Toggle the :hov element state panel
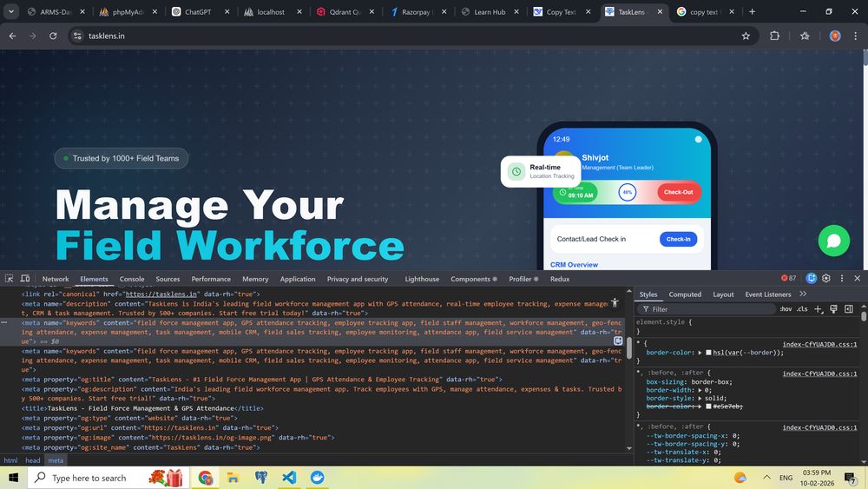868x489 pixels. click(x=785, y=309)
